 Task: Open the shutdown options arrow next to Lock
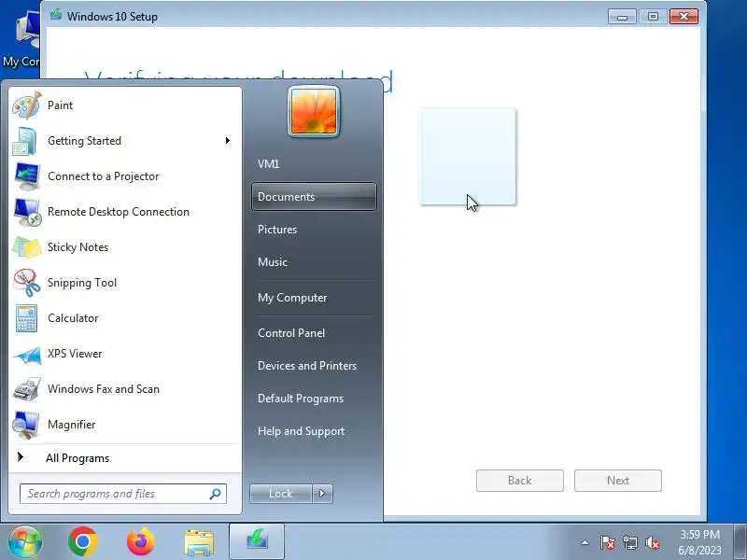pos(322,494)
